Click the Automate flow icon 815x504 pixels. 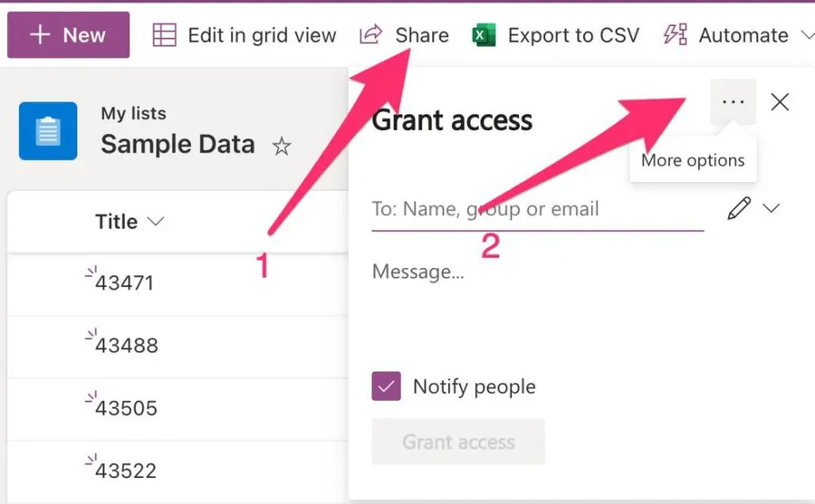pos(676,35)
